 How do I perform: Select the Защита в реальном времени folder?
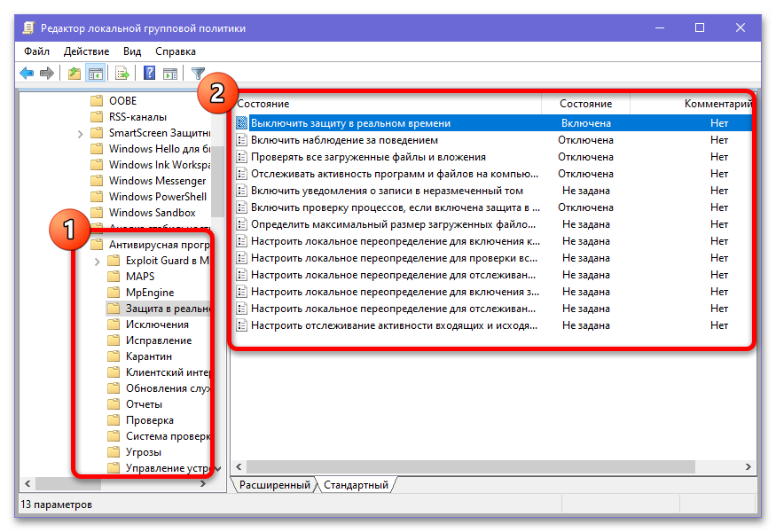point(160,309)
